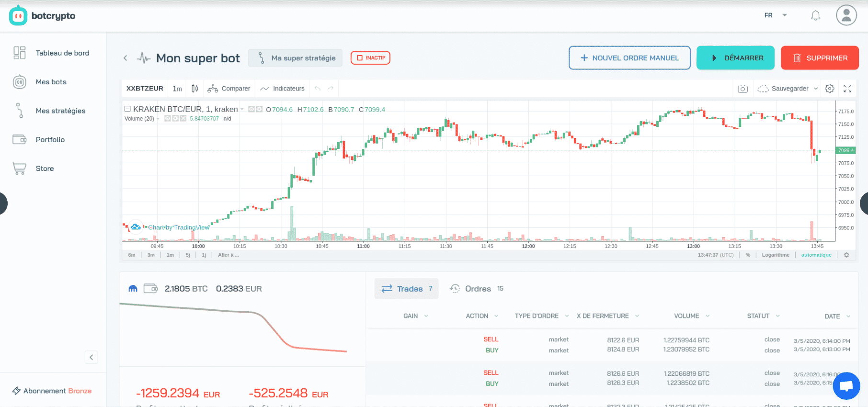Open the 1m interval dropdown
Viewport: 868px width, 407px height.
177,89
